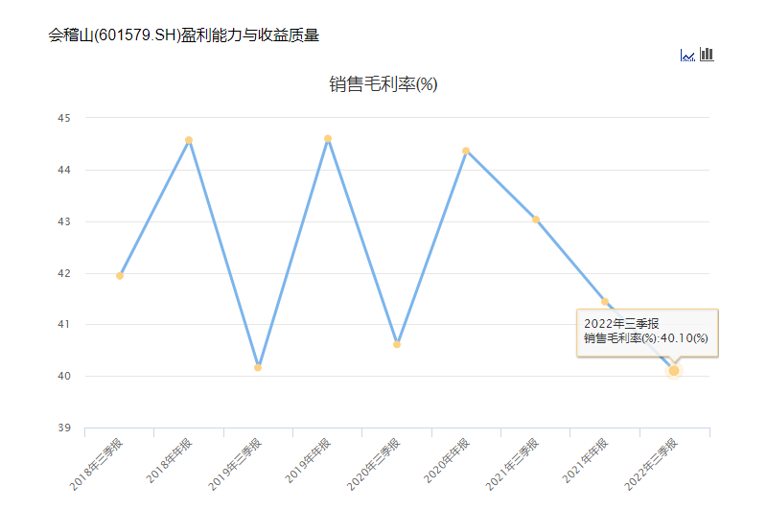Click the 45 y-axis value label
The width and height of the screenshot is (767, 532).
click(64, 118)
